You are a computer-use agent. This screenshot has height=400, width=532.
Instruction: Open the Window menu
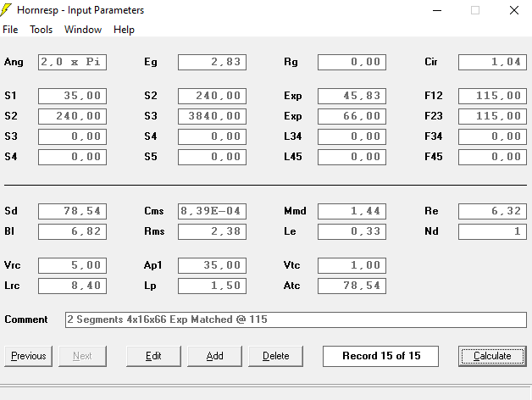coord(83,30)
